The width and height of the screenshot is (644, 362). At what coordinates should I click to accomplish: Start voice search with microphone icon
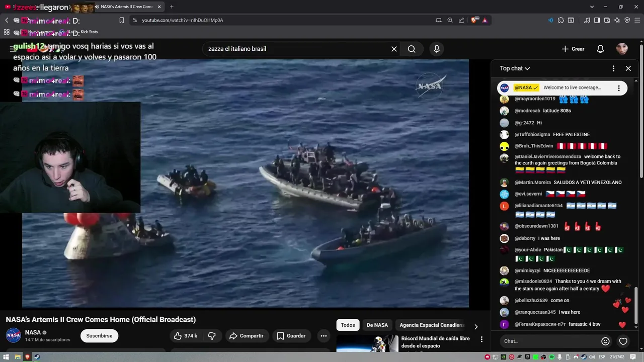[437, 49]
